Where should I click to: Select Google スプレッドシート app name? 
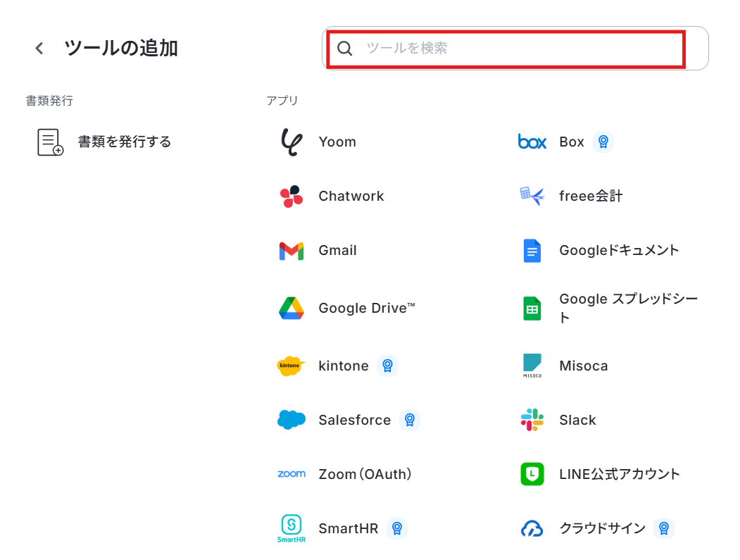pyautogui.click(x=629, y=308)
